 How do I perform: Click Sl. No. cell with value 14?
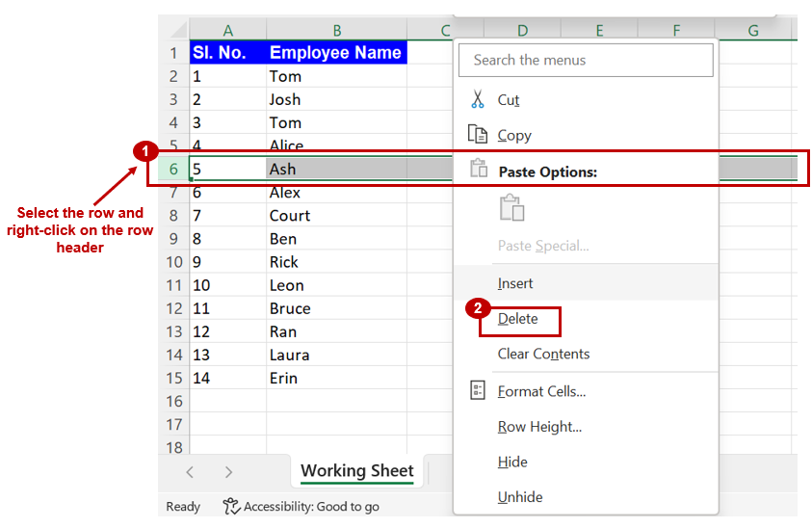click(x=228, y=378)
